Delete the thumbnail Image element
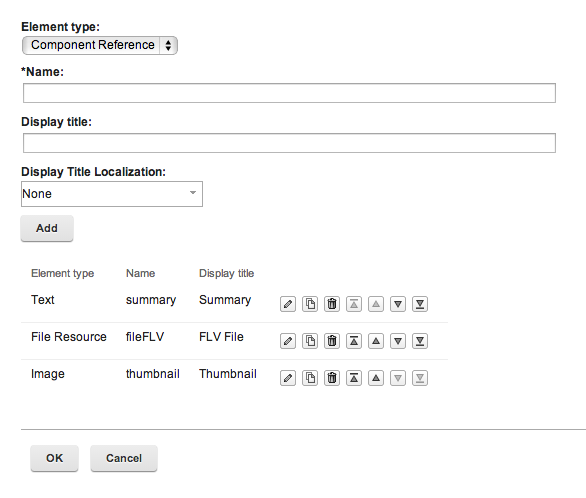 [x=332, y=378]
